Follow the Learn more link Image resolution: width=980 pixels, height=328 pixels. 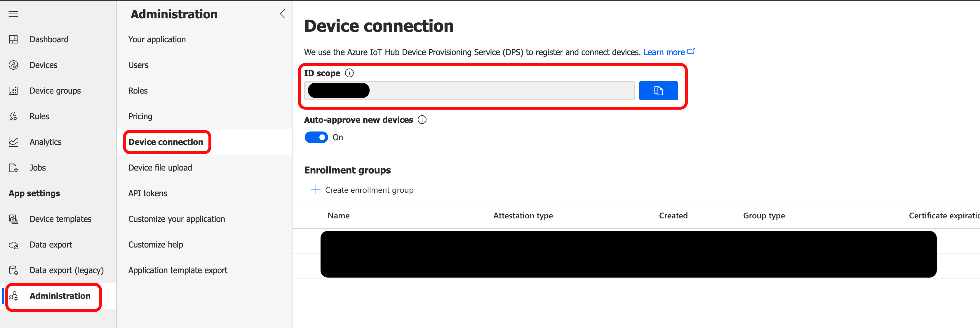coord(664,52)
